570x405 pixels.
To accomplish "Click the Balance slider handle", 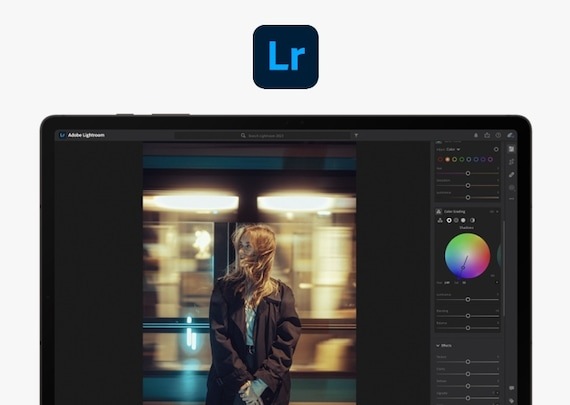I will tap(468, 328).
